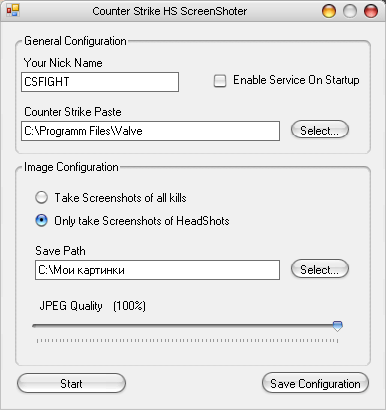Choose Only take Screenshots of HeadShots

(x=42, y=220)
